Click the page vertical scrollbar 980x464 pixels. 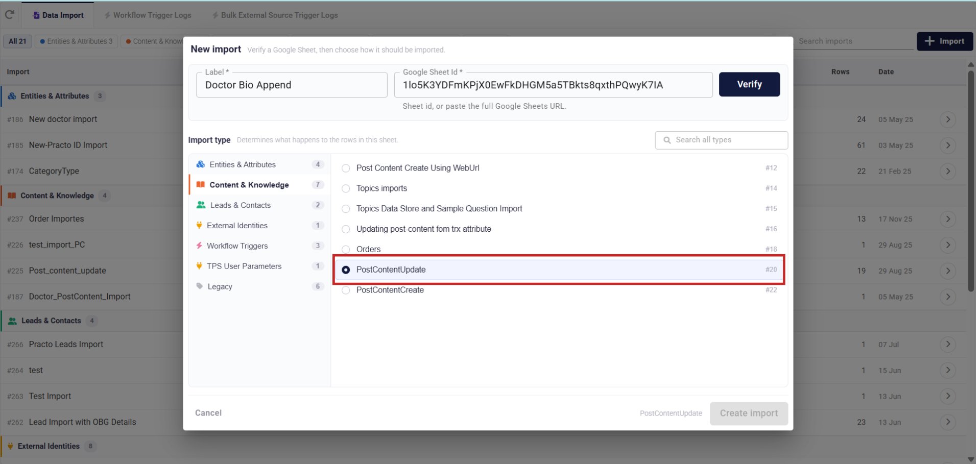tap(971, 181)
